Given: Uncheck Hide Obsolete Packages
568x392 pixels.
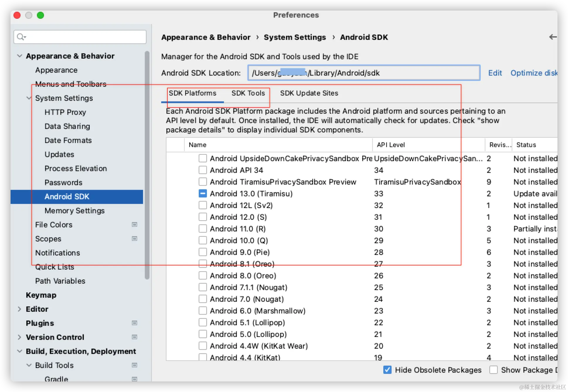Looking at the screenshot, I should click(387, 370).
